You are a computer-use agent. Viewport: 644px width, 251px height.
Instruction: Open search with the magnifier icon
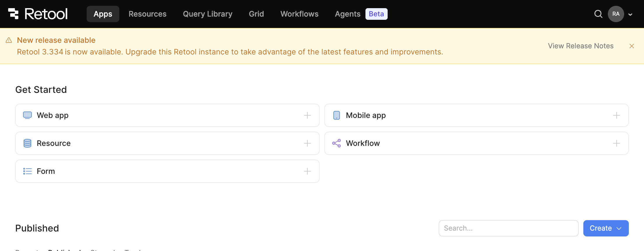point(598,14)
